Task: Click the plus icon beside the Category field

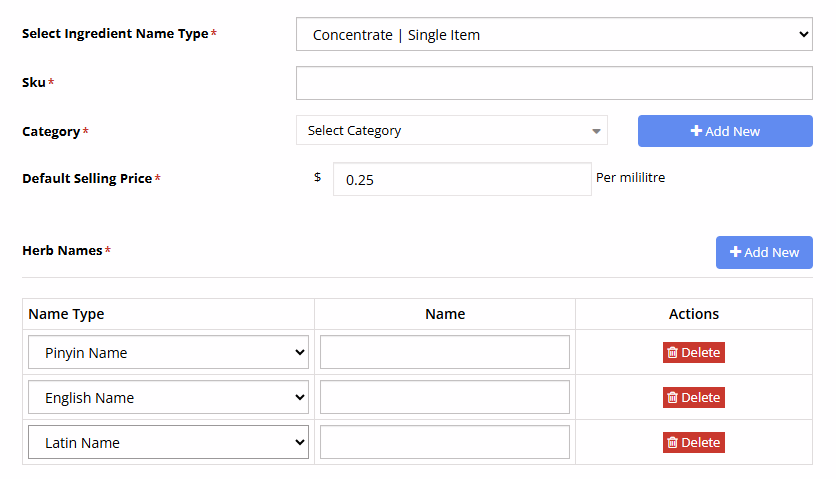Action: point(696,131)
